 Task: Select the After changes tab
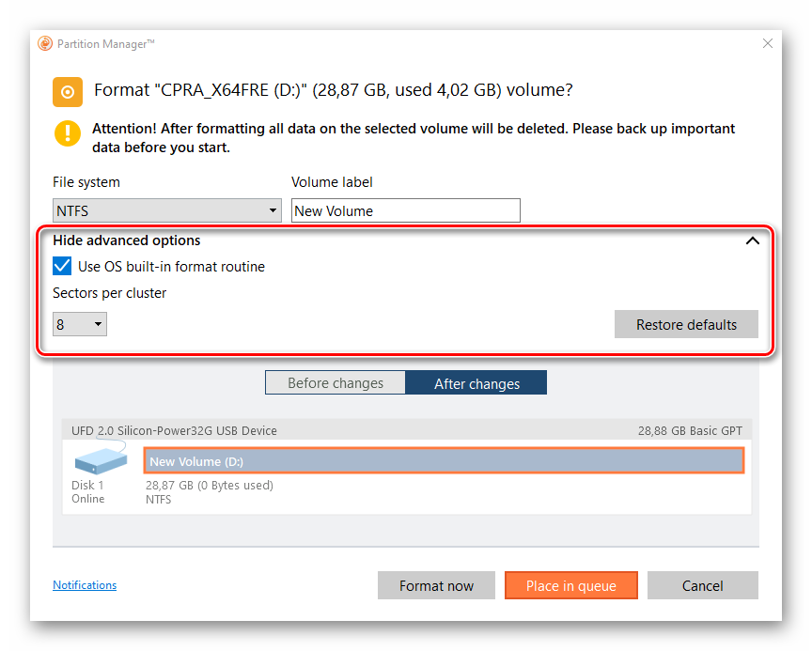(476, 383)
